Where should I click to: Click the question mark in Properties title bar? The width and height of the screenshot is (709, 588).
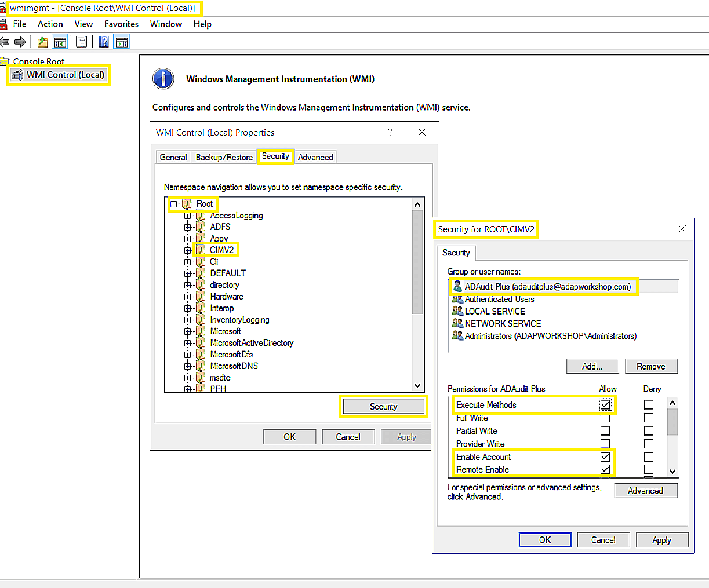[390, 132]
